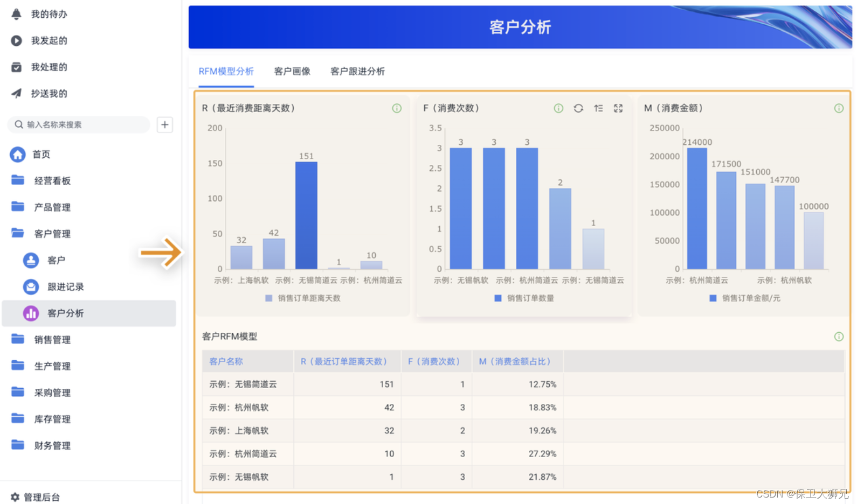Select table row 示例: 上海帆软

pyautogui.click(x=523, y=430)
